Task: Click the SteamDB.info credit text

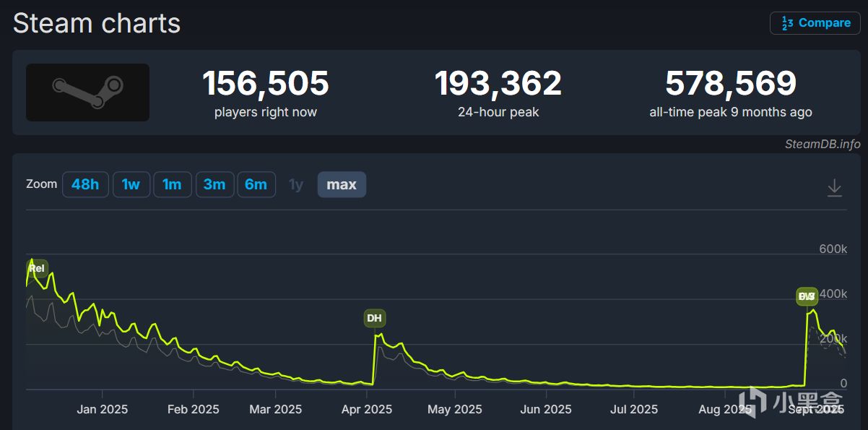Action: (823, 144)
